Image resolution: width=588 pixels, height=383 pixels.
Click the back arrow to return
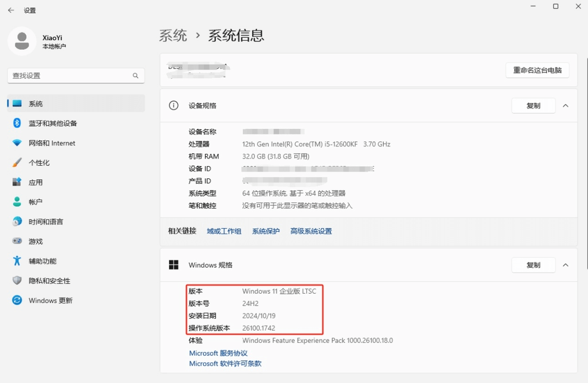coord(11,10)
